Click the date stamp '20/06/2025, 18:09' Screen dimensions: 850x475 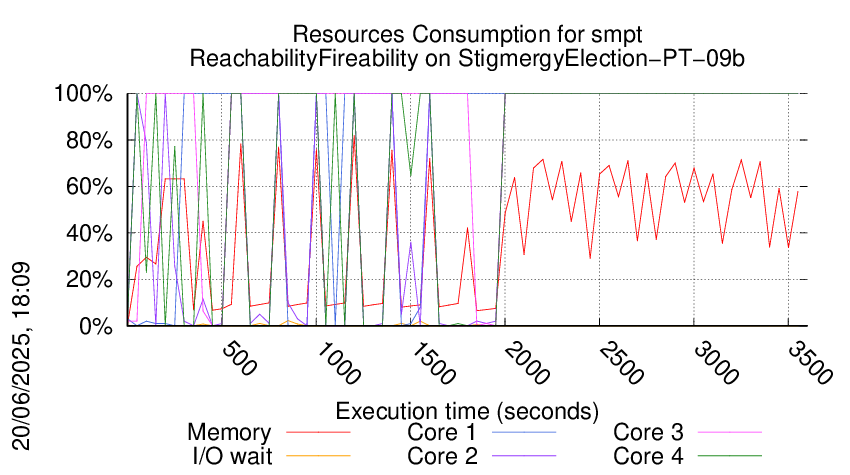[22, 357]
